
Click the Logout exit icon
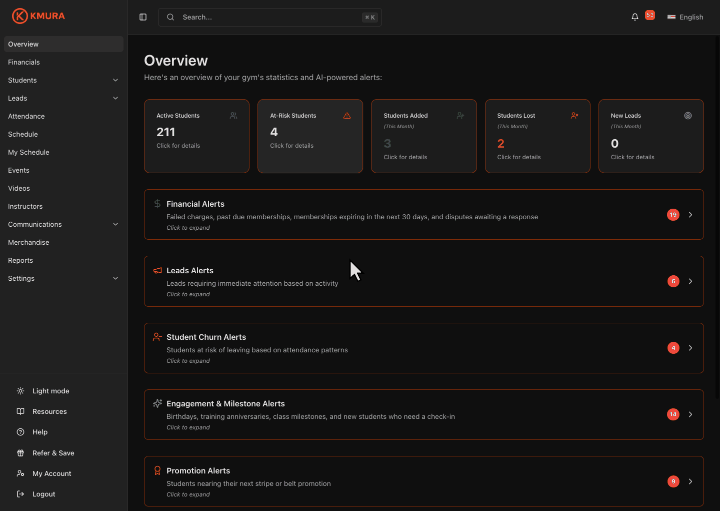[x=20, y=494]
